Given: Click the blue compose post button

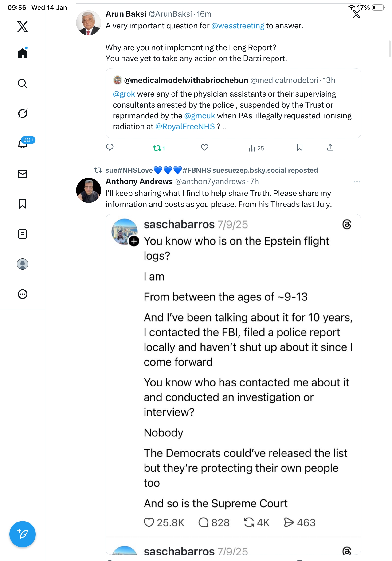Looking at the screenshot, I should pyautogui.click(x=23, y=534).
